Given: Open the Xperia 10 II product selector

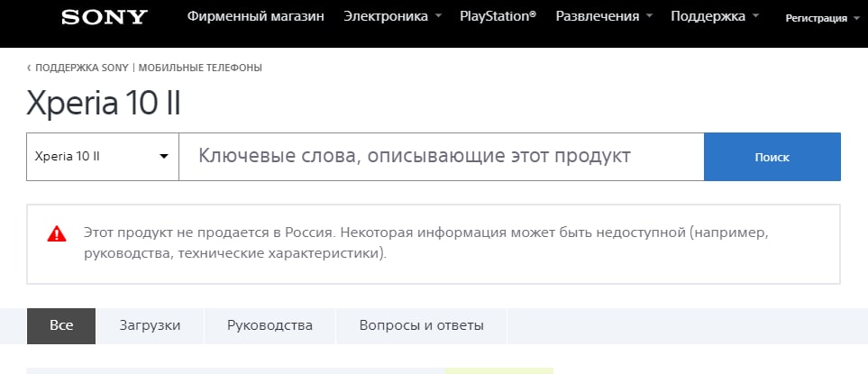Looking at the screenshot, I should click(103, 157).
